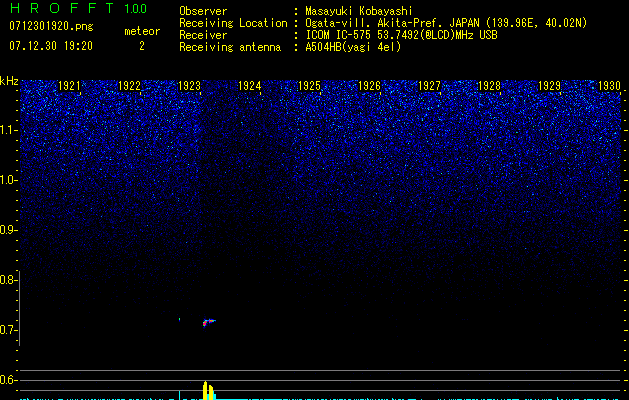Click the tall yellow signal level peak

(205, 390)
